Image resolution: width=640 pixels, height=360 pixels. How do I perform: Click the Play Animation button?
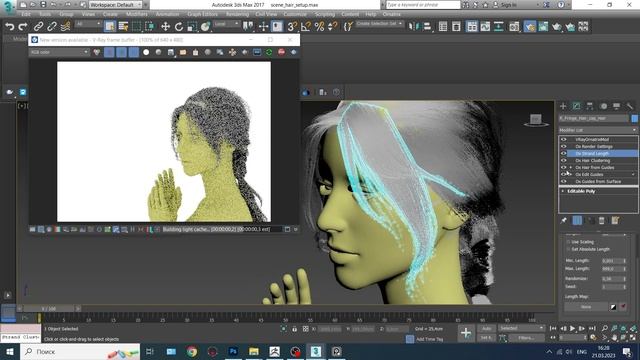[x=573, y=328]
